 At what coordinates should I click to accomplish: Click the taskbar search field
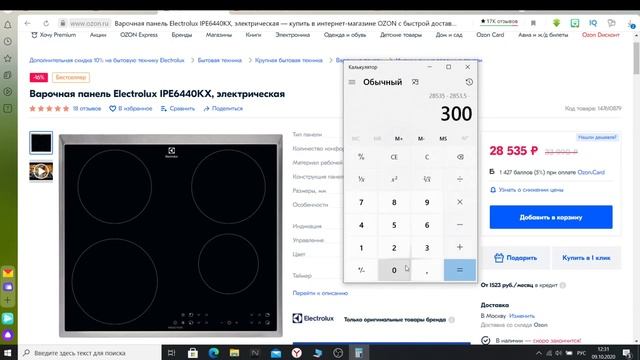point(90,353)
